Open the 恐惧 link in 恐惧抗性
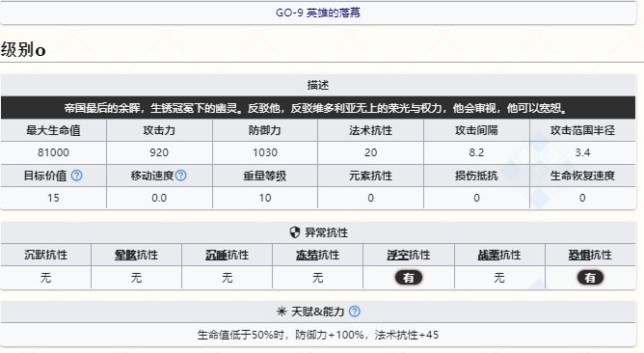This screenshot has height=353, width=644. (x=579, y=255)
